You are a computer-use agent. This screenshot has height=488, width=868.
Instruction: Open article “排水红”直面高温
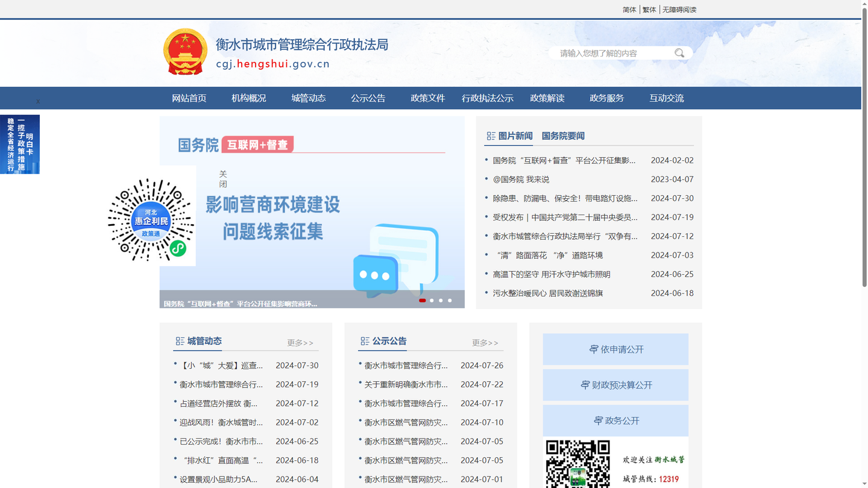pos(221,460)
